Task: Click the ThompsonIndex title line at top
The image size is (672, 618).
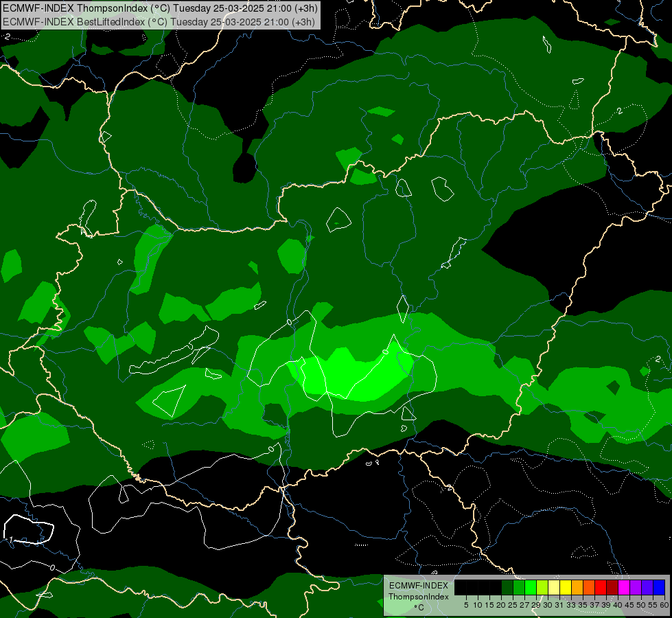Action: click(161, 8)
